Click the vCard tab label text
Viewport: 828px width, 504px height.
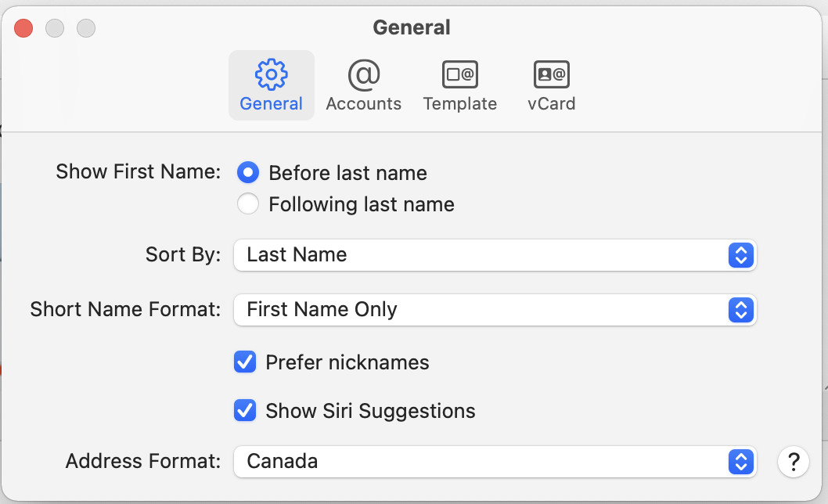pyautogui.click(x=551, y=104)
